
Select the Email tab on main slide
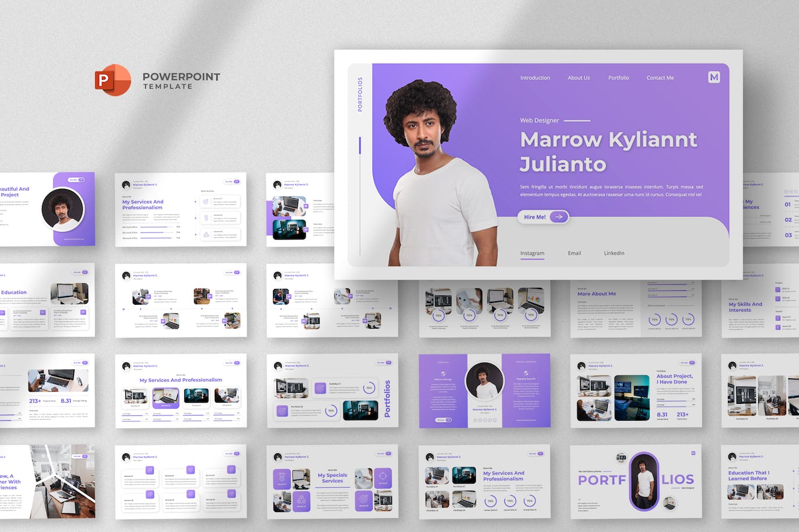(x=574, y=253)
